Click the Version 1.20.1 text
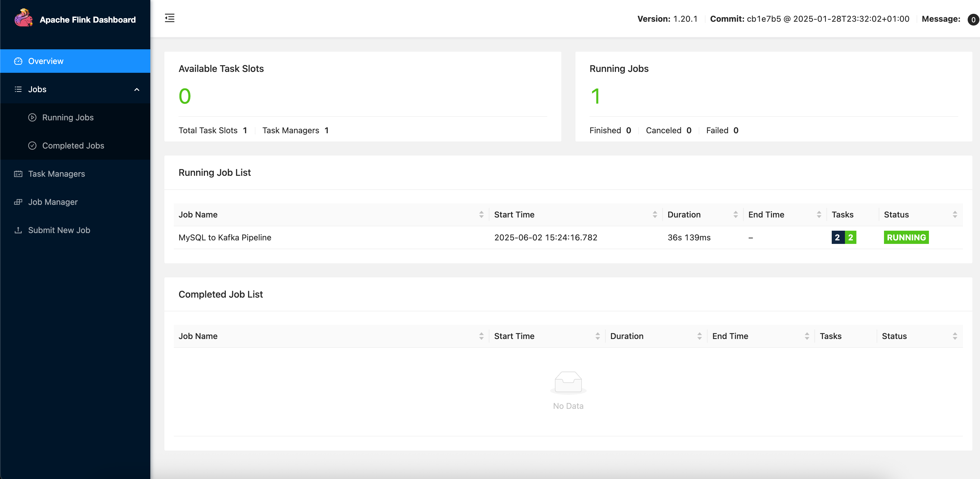This screenshot has height=479, width=980. (x=667, y=19)
